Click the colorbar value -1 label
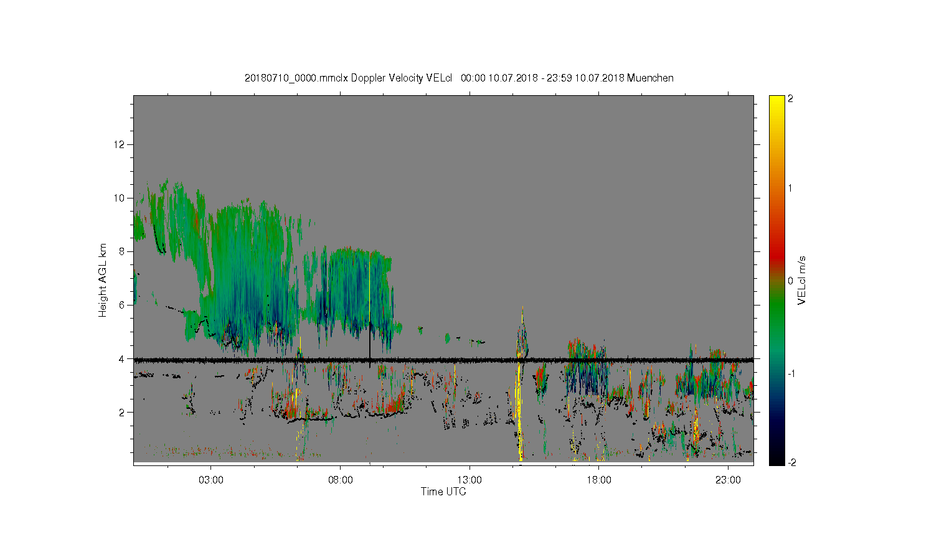 click(791, 373)
